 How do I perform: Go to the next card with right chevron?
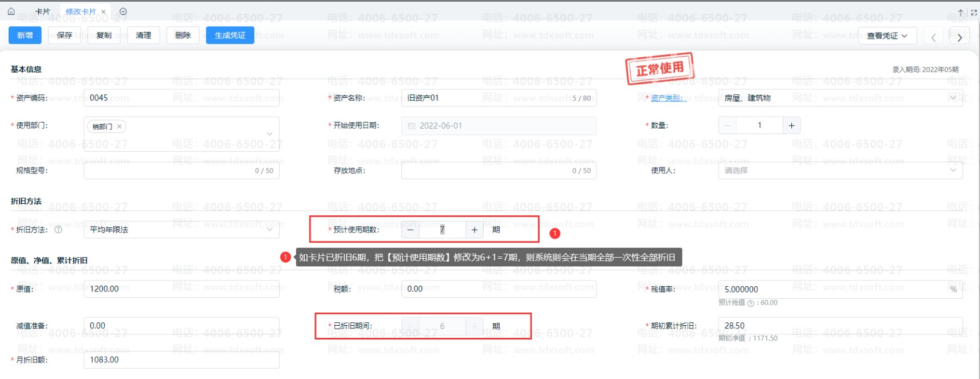coord(959,37)
